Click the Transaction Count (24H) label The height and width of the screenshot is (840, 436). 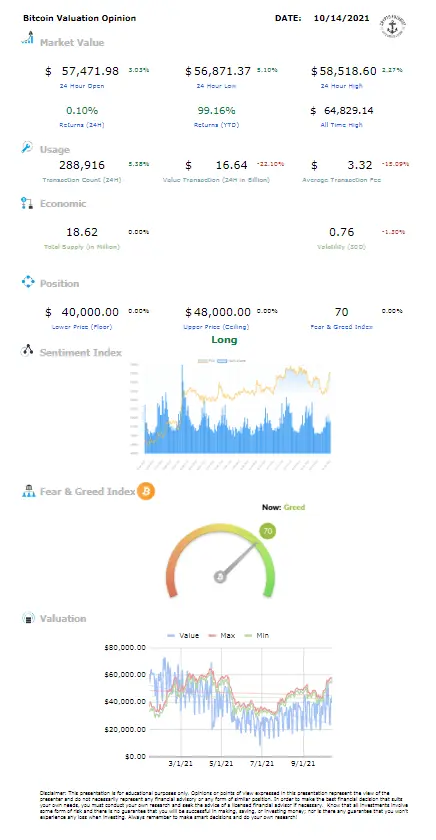pyautogui.click(x=82, y=180)
